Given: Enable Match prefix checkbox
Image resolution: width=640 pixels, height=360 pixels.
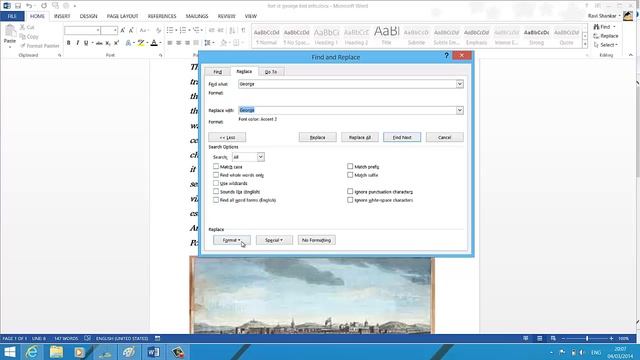Looking at the screenshot, I should (x=350, y=167).
